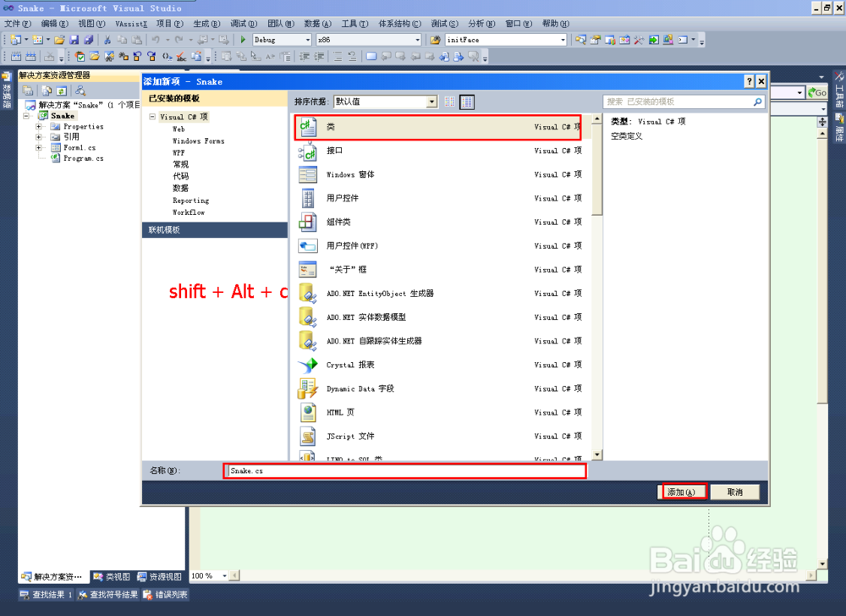
Task: Open the 项目 menu
Action: tap(169, 23)
